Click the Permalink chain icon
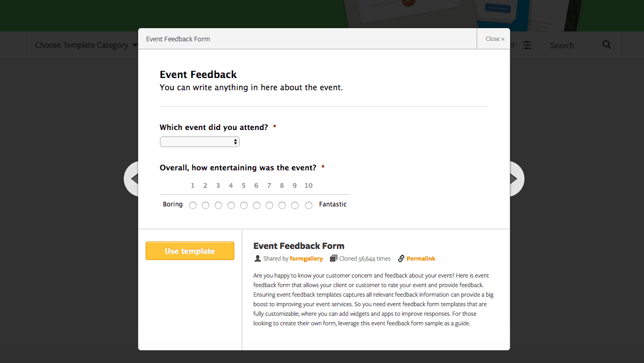 (401, 258)
